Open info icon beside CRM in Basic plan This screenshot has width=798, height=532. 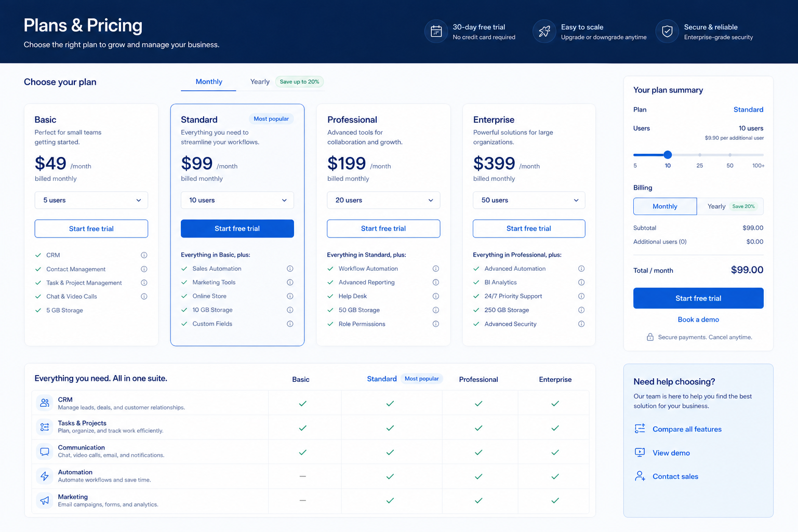[144, 255]
